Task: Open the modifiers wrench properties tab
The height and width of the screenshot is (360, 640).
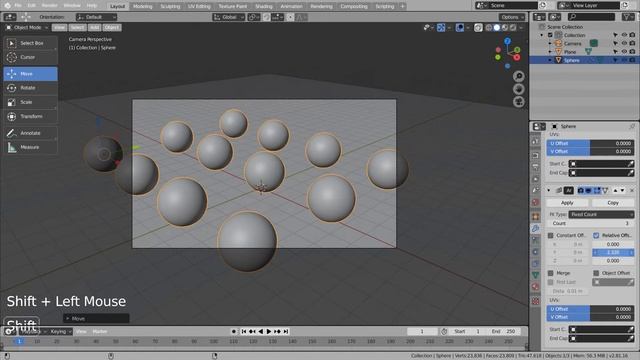Action: [536, 229]
